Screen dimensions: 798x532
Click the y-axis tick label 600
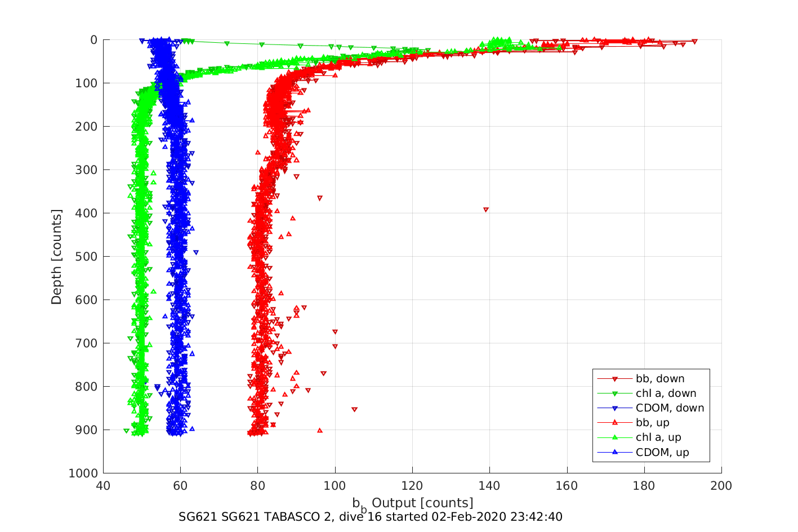pyautogui.click(x=86, y=300)
